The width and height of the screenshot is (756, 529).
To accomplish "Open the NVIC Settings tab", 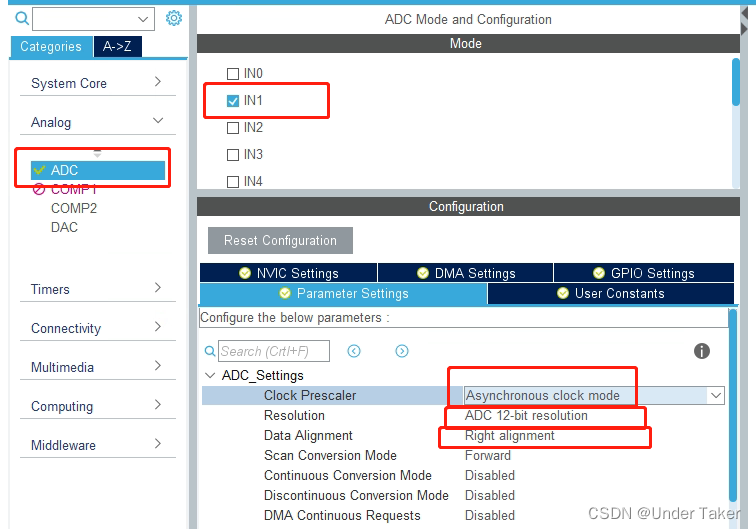I will coord(288,273).
